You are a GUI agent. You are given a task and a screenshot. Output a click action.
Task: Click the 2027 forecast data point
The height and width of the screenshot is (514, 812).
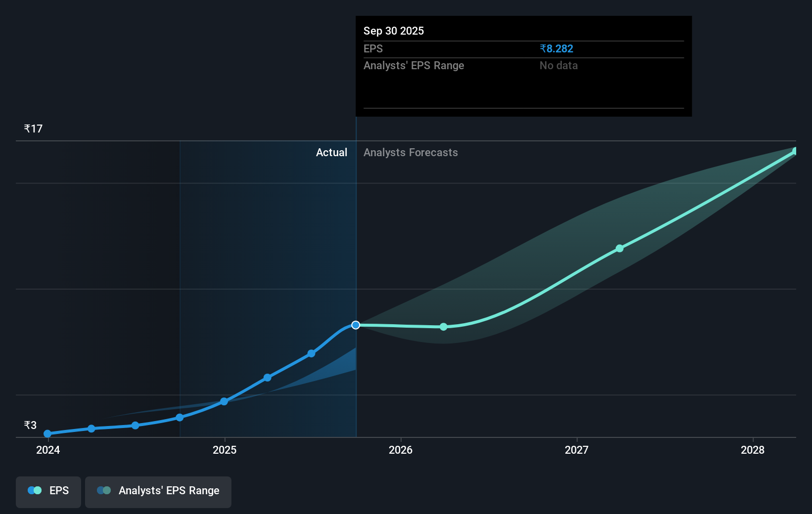pos(620,249)
